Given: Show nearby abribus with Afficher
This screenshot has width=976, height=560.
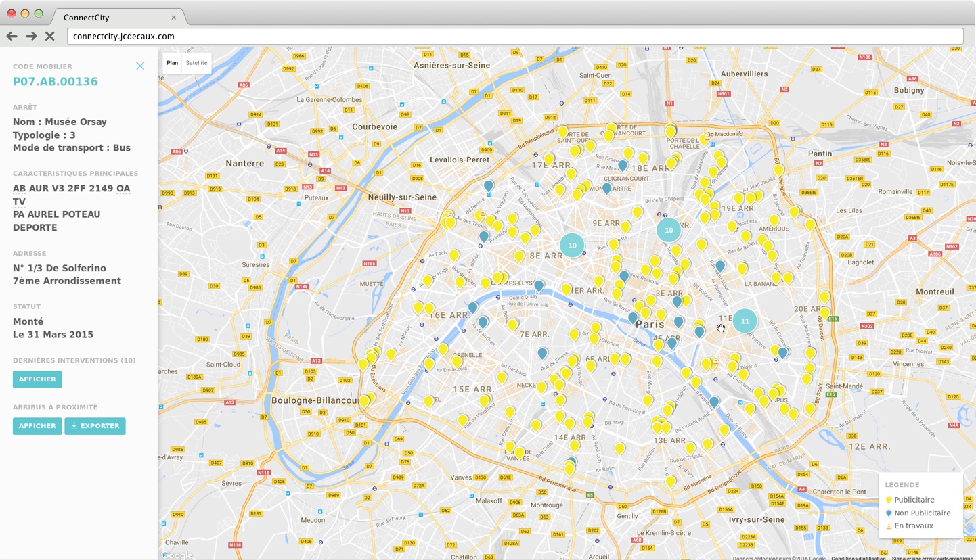Looking at the screenshot, I should click(x=37, y=426).
